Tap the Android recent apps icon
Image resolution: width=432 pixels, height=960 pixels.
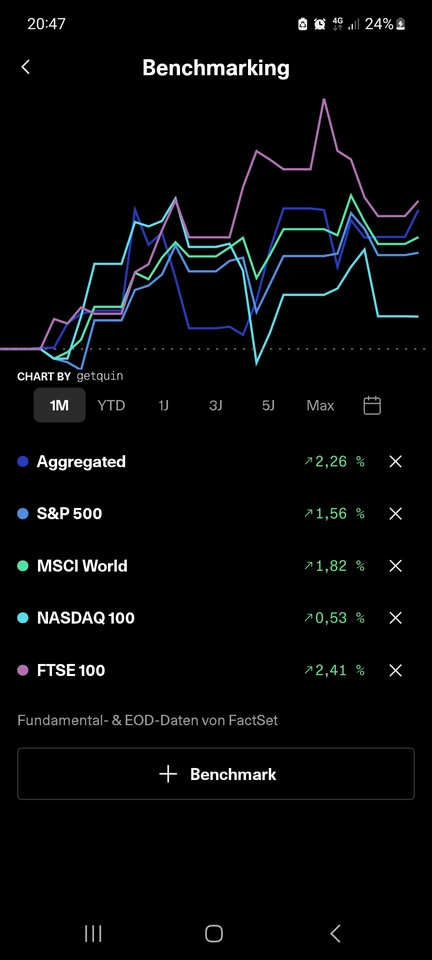[93, 933]
